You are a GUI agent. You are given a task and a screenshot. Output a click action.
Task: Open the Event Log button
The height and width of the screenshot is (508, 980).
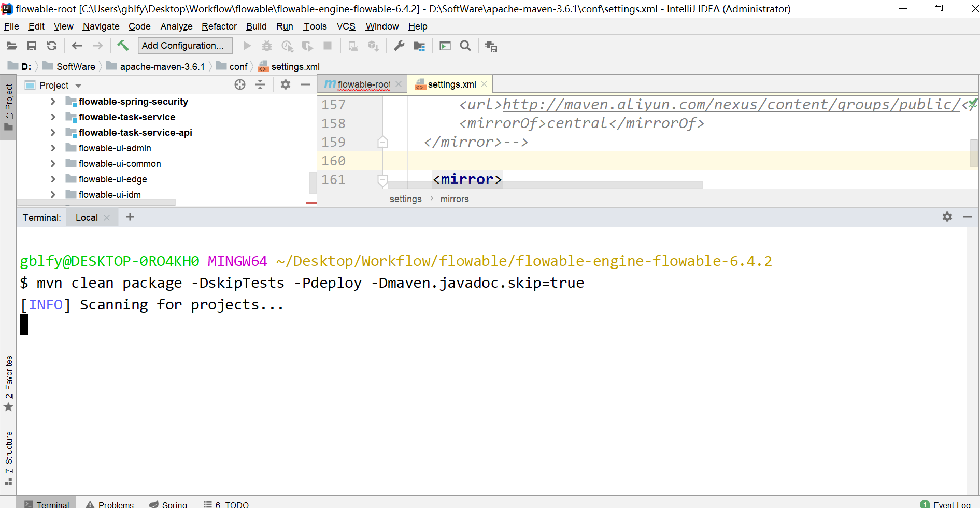pos(946,504)
